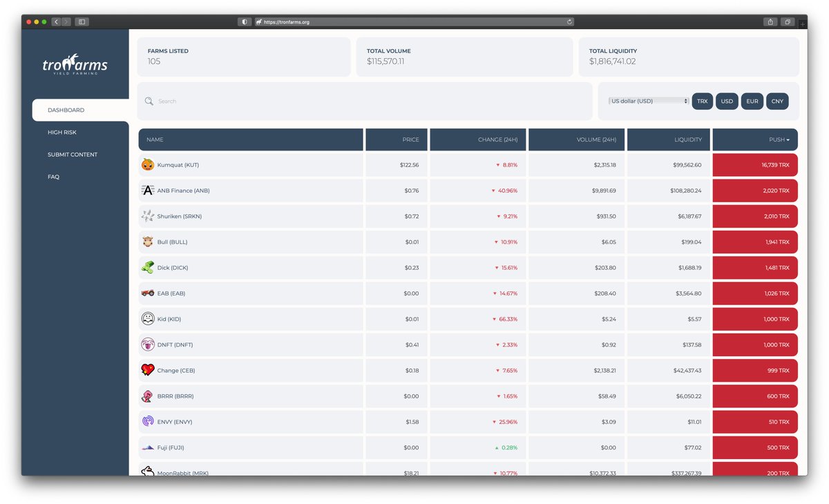
Task: Click the Fuji 0.28% change value
Action: click(x=510, y=447)
